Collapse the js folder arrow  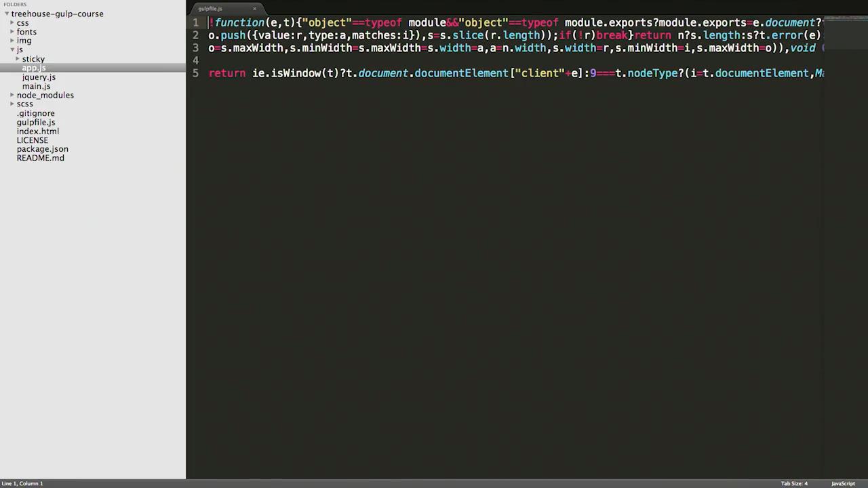pos(12,49)
